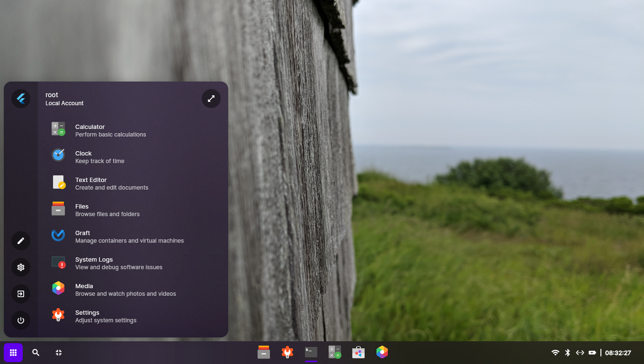This screenshot has width=644, height=364.
Task: Open Text Editor in the launcher
Action: tap(91, 183)
